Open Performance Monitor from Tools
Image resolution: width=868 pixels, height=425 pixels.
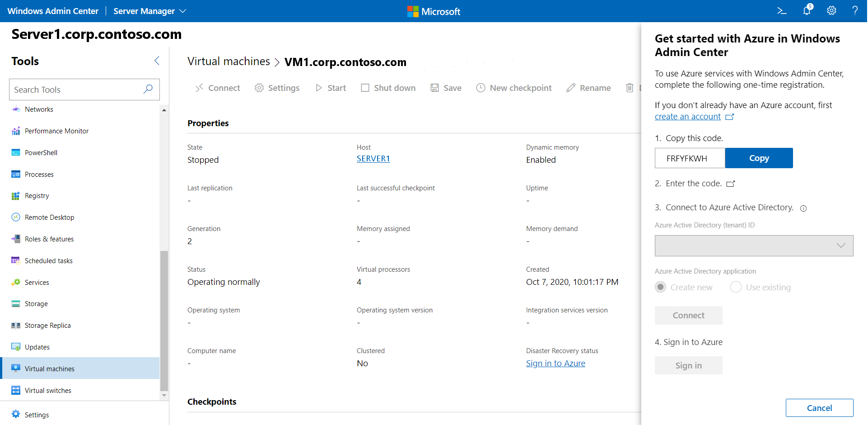56,131
